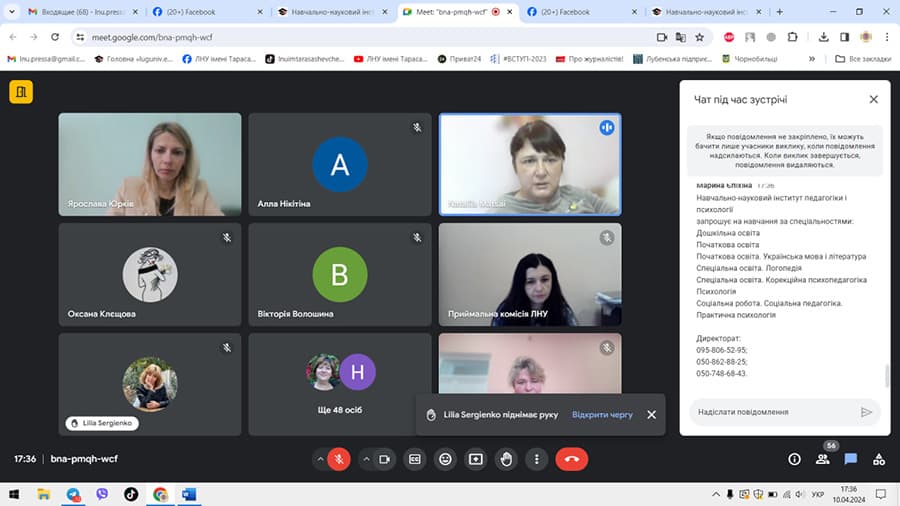Screen dimensions: 900x506
Task: Expand video settings arrow beside camera
Action: tap(366, 459)
